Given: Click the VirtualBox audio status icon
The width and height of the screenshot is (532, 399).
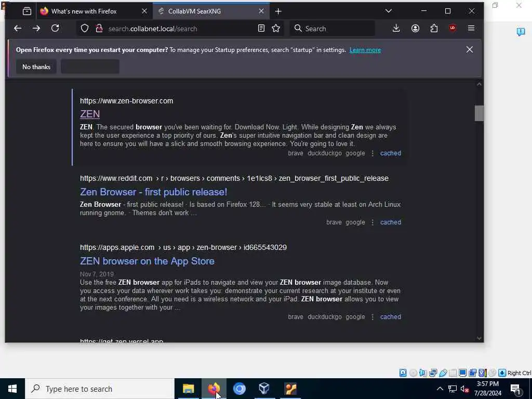Looking at the screenshot, I should pos(423,373).
